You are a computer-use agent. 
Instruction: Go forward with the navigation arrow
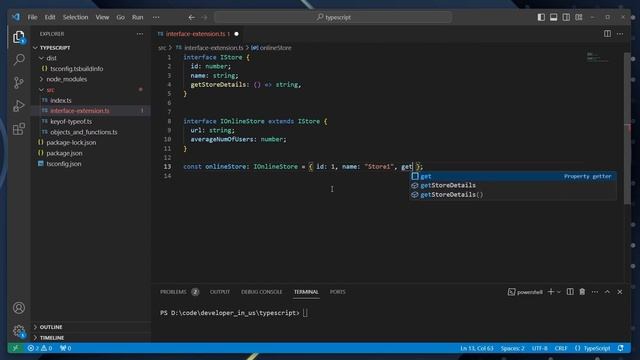(x=204, y=17)
